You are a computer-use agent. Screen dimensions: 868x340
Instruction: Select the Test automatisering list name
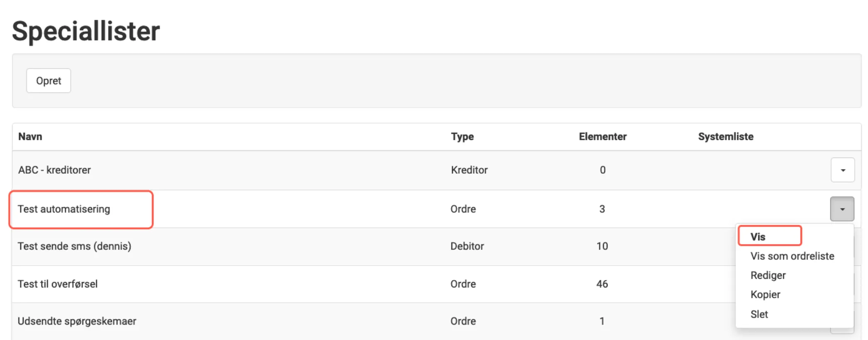tap(64, 209)
